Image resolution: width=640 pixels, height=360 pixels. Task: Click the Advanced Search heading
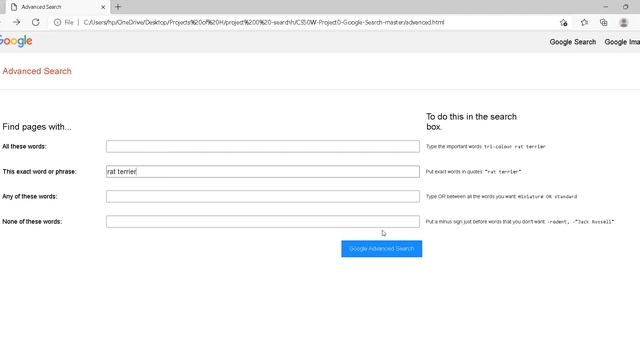pyautogui.click(x=37, y=71)
